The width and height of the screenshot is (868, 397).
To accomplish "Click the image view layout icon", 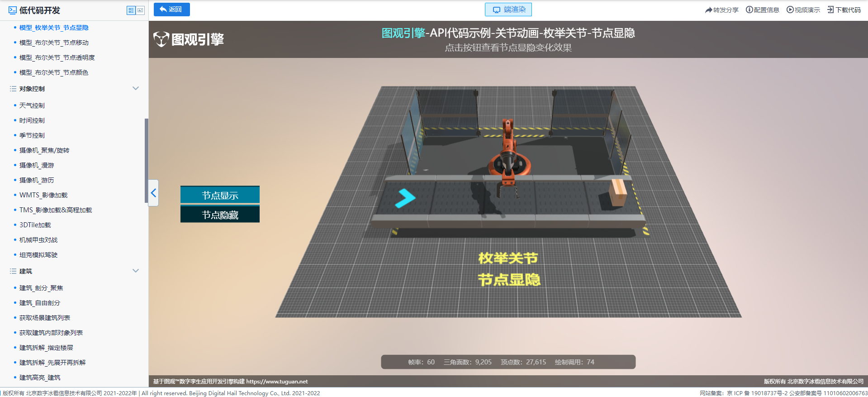I will (x=140, y=10).
